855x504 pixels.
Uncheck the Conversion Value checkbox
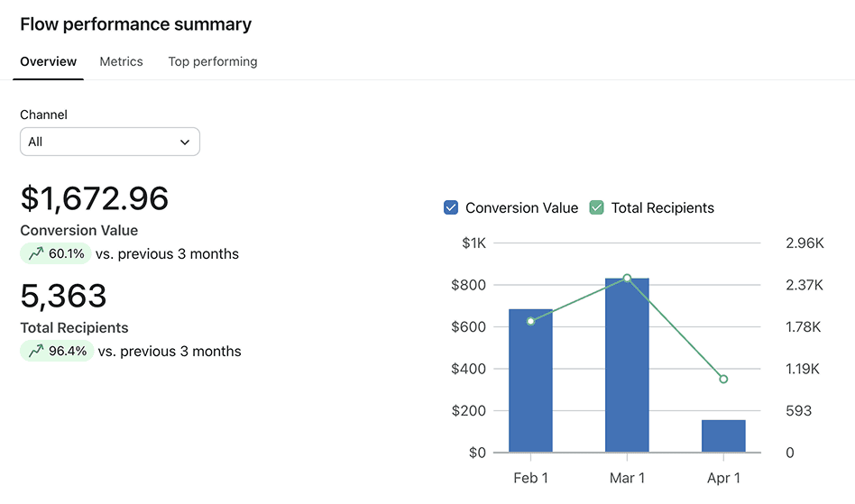[x=451, y=207]
